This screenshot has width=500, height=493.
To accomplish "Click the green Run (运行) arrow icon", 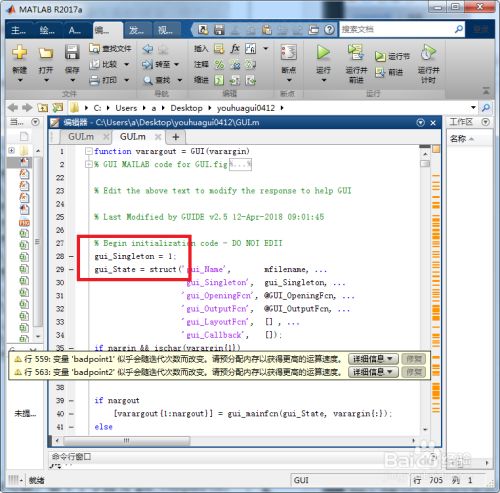I will coord(323,53).
